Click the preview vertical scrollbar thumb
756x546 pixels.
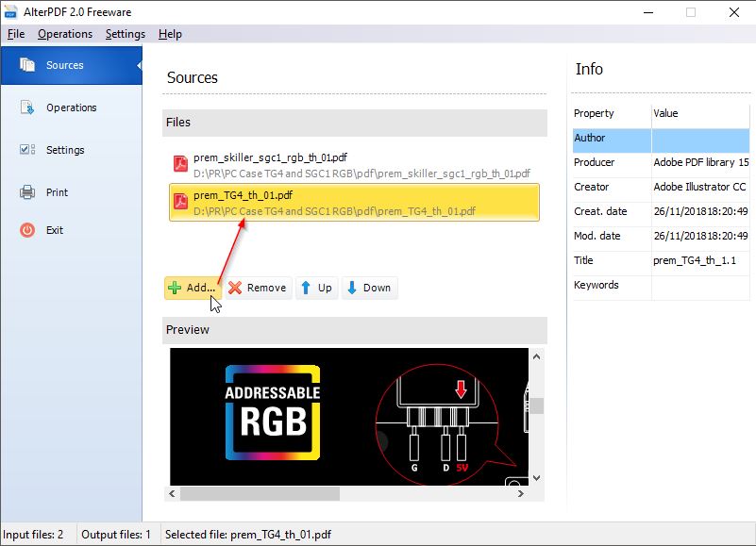coord(537,405)
